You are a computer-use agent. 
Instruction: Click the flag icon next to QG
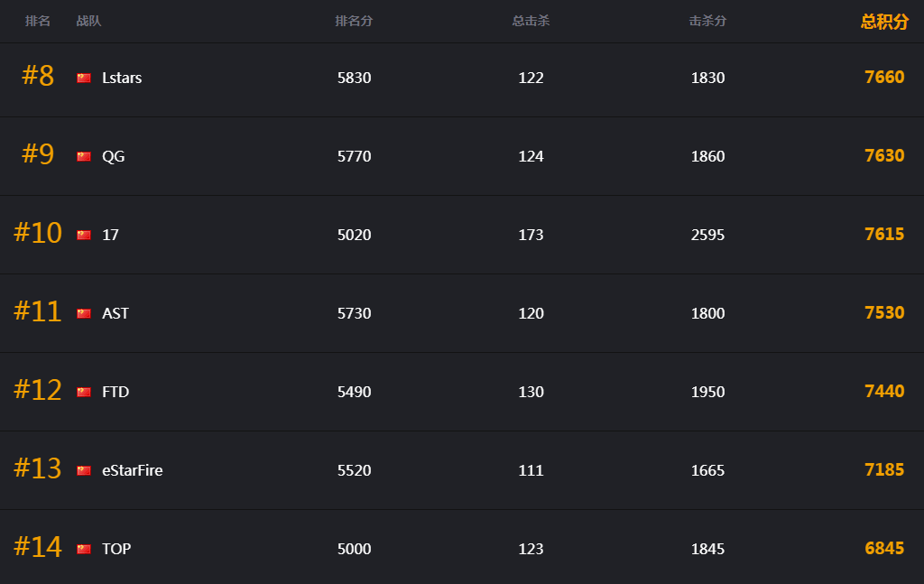click(84, 156)
